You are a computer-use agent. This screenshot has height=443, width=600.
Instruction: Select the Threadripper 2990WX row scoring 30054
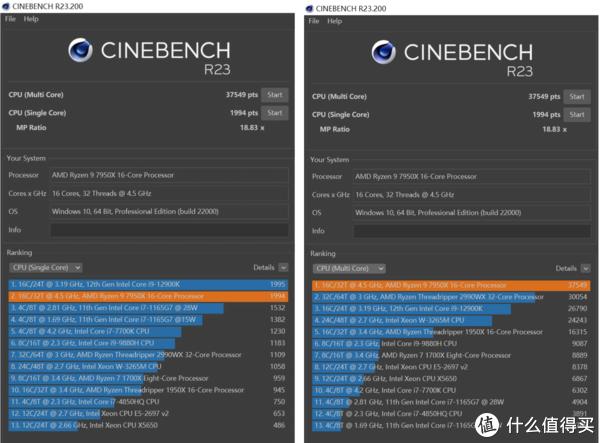click(451, 297)
